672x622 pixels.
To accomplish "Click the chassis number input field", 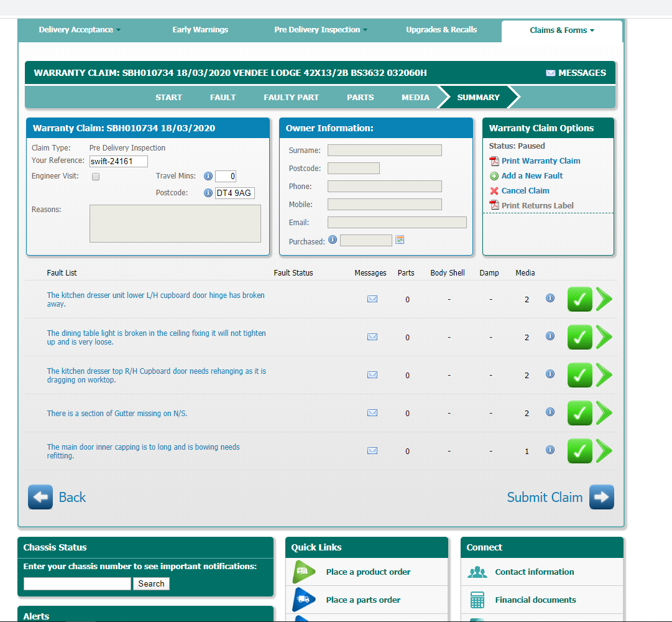I will coord(77,583).
